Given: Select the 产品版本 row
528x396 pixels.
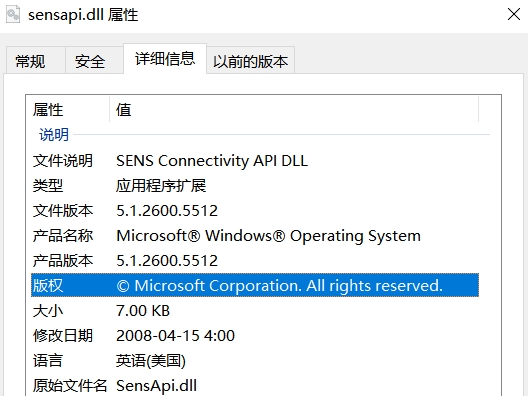Looking at the screenshot, I should pyautogui.click(x=255, y=261).
